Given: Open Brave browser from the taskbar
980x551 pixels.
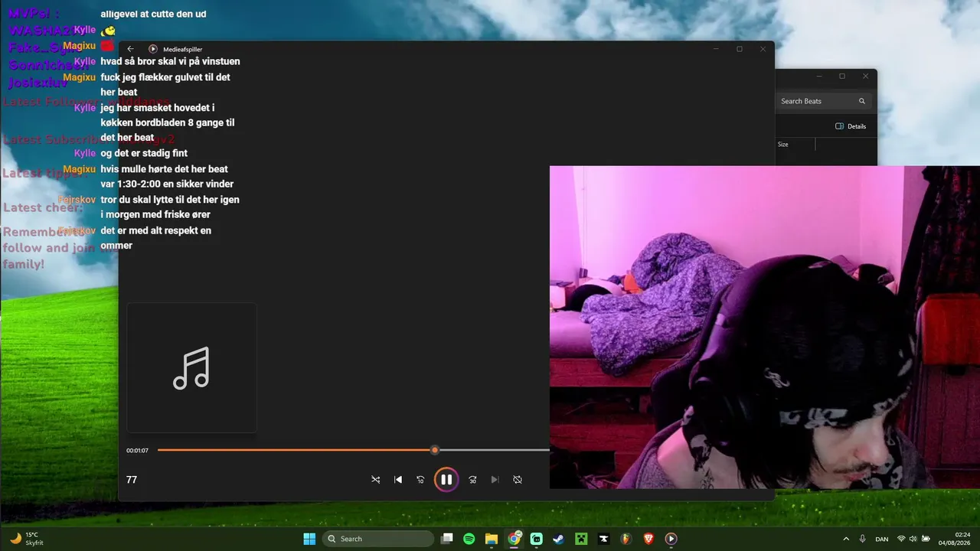Looking at the screenshot, I should click(648, 539).
